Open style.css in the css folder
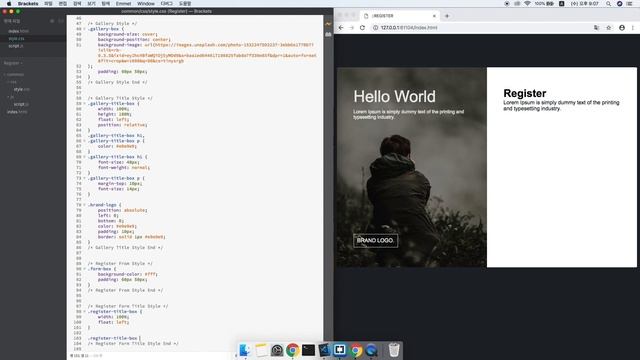This screenshot has width=640, height=360. pos(21,89)
